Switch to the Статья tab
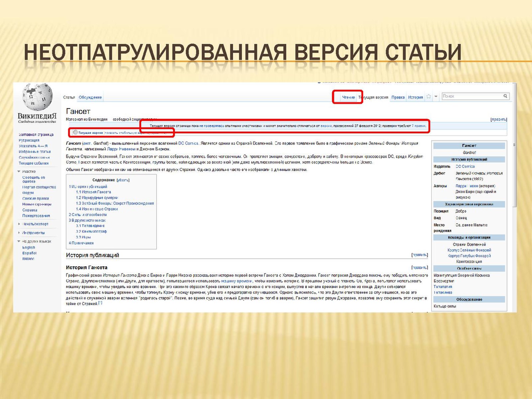 [69, 97]
